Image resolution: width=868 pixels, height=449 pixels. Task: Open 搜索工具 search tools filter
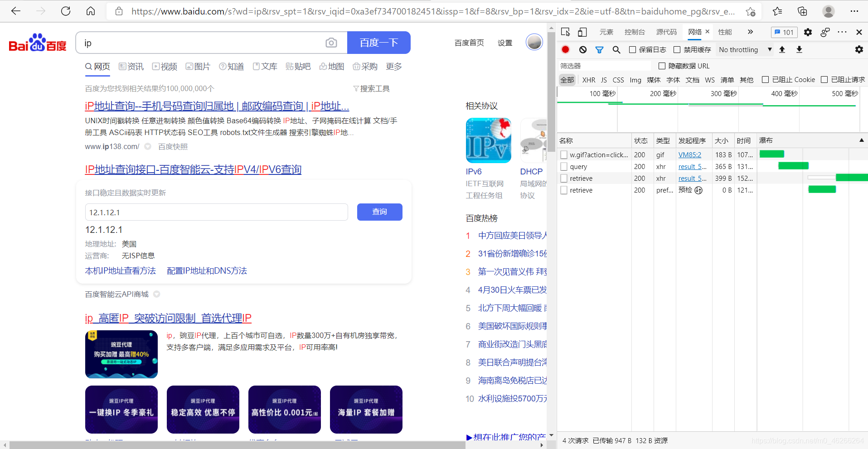tap(371, 89)
